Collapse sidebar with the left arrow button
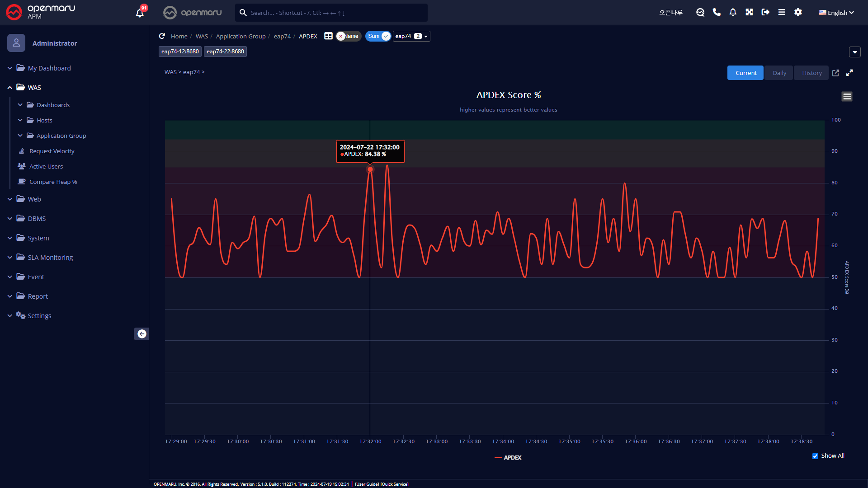 pos(142,334)
